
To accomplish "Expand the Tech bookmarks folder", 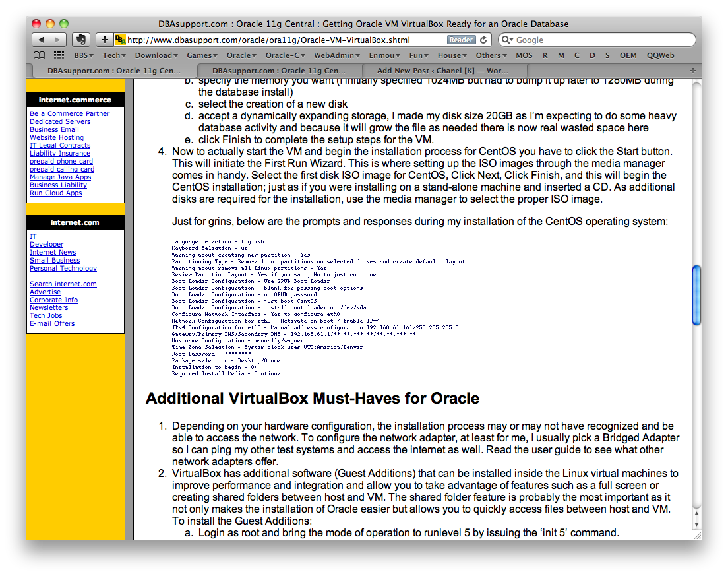I will (x=114, y=55).
